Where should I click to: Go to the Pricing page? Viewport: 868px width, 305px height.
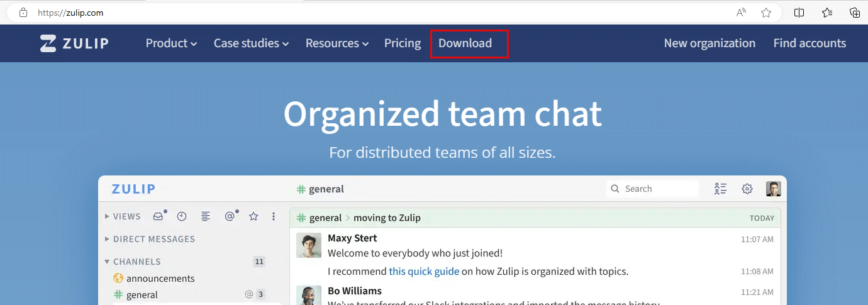[403, 43]
